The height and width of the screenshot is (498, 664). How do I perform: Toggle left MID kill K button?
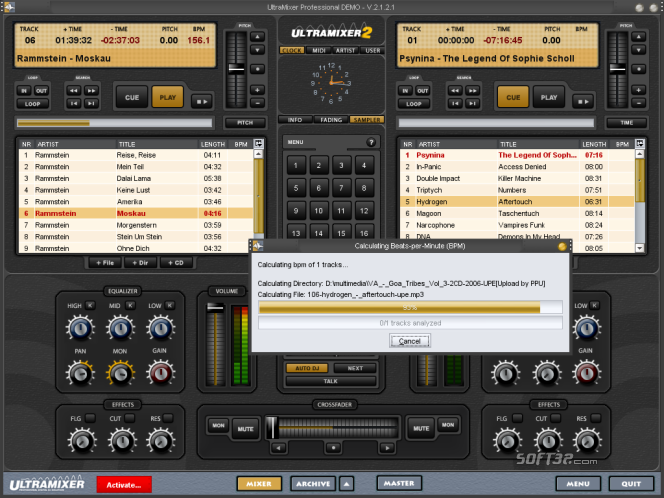tap(130, 305)
